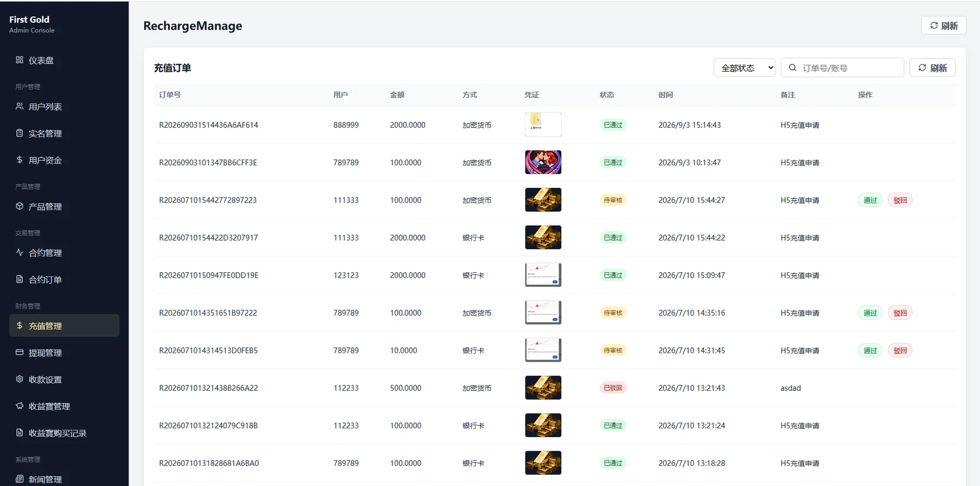Focus the 订单号/账号 search field

coord(842,68)
